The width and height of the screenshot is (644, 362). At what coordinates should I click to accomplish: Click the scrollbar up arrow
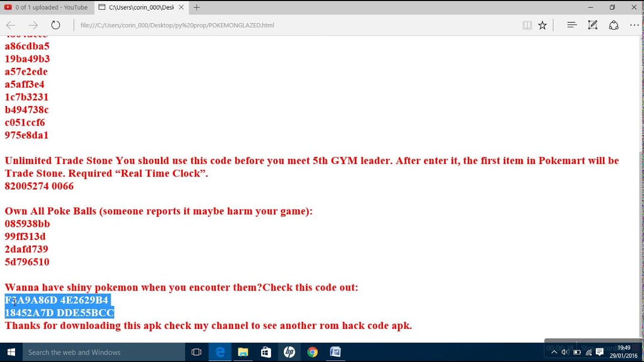[x=640, y=39]
